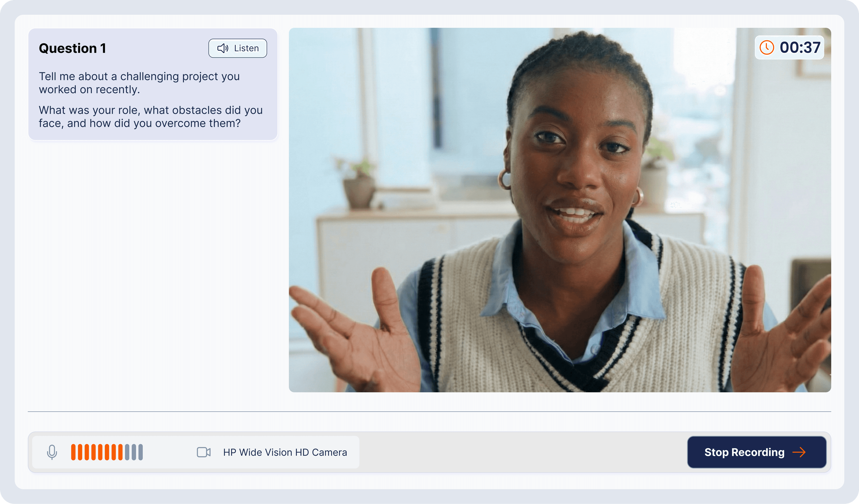Click the speaker icon on Listen button

coord(223,48)
